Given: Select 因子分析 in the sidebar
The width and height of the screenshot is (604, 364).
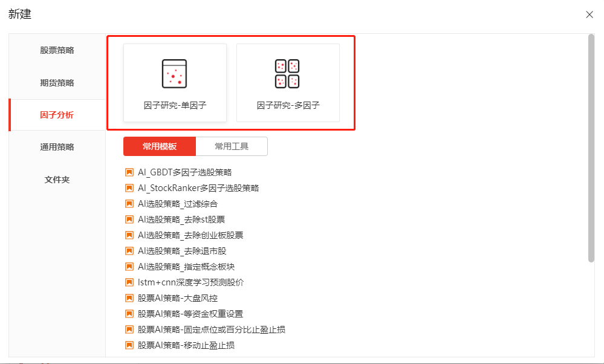Looking at the screenshot, I should (57, 115).
